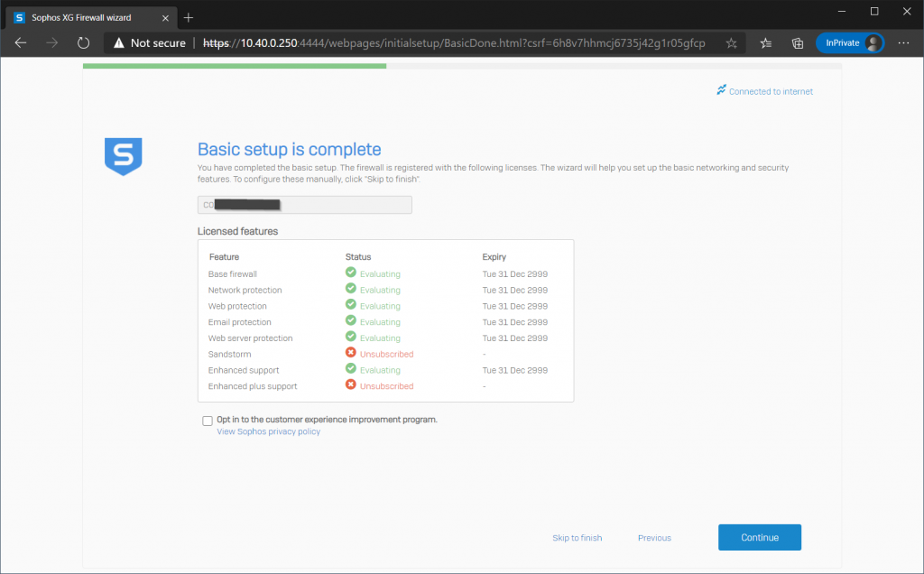Click the InPrivate profile button
924x574 pixels.
point(850,43)
